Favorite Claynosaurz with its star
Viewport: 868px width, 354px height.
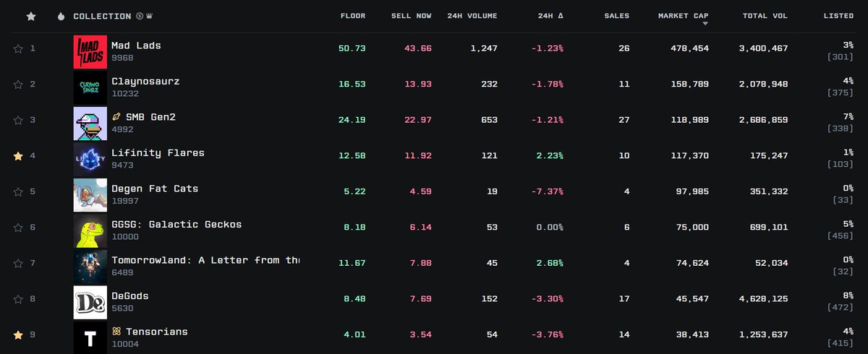18,84
